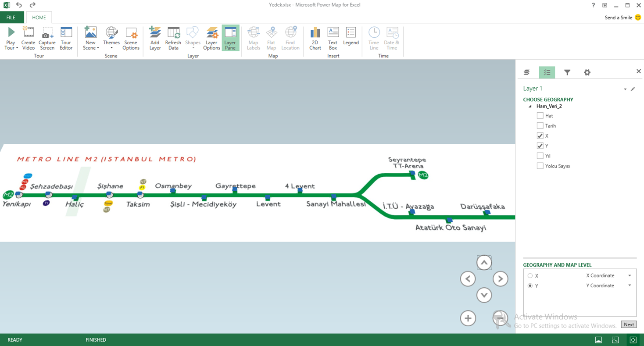The height and width of the screenshot is (346, 644).
Task: Check the Yolcu Sayısı checkbox
Action: point(540,166)
